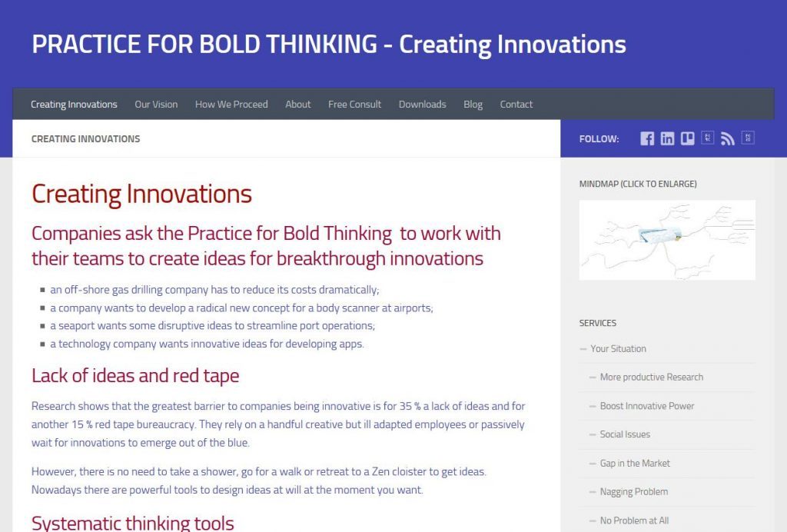Go to How We Proceed page

pos(231,105)
